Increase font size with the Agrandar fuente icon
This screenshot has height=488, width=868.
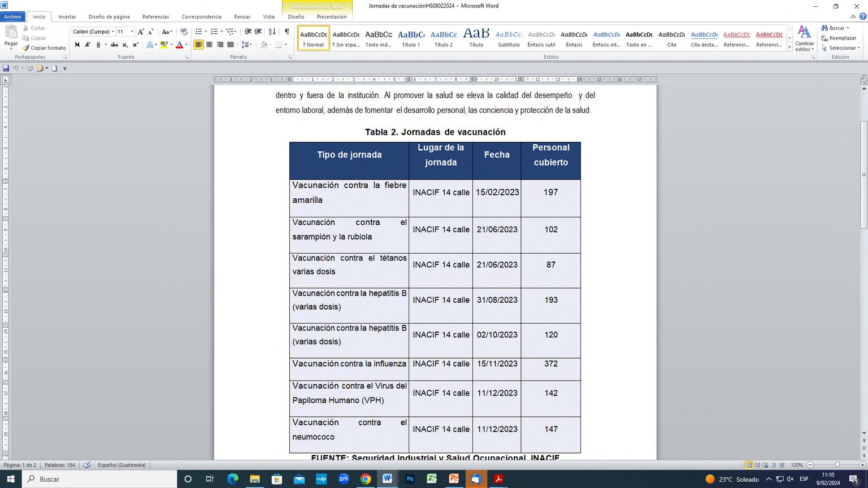(x=141, y=32)
